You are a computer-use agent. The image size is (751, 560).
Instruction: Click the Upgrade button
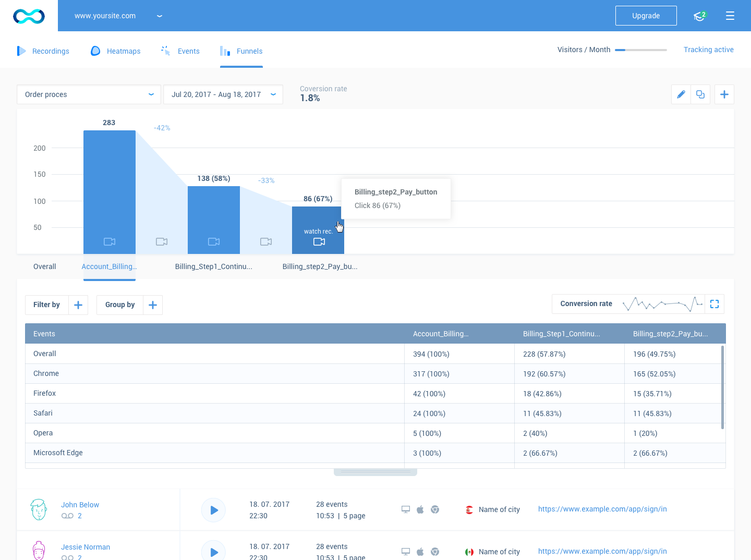[x=646, y=16]
